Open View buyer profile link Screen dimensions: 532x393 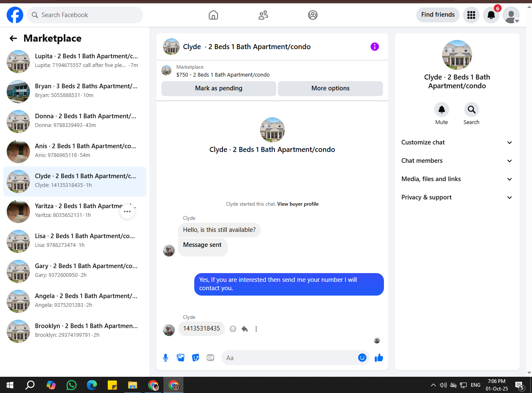tap(298, 204)
